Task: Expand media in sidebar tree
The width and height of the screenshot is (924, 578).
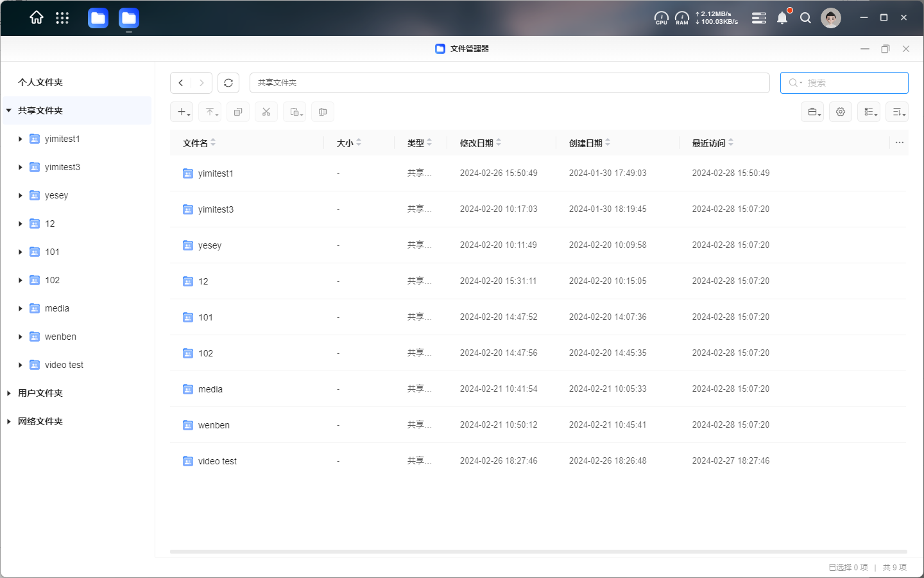Action: click(21, 308)
